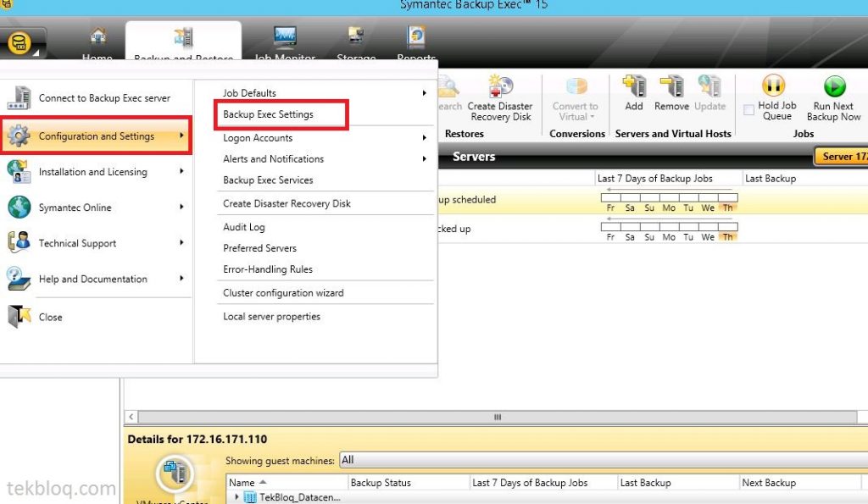Expand the Symantec Online submenu arrow

click(181, 207)
